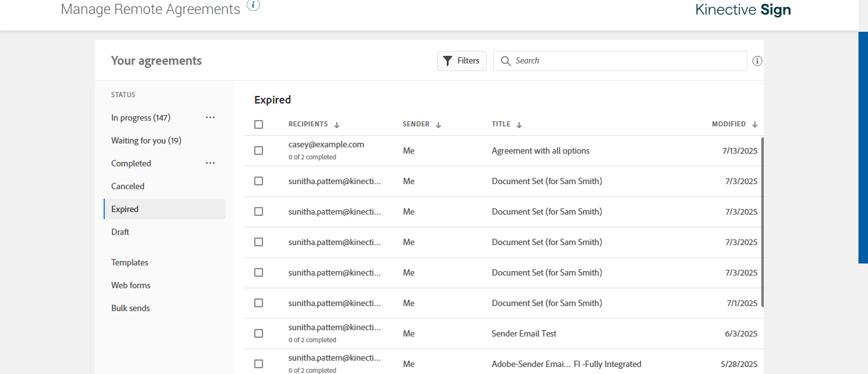The height and width of the screenshot is (374, 868).
Task: Toggle the select-all agreements checkbox in header
Action: point(259,124)
